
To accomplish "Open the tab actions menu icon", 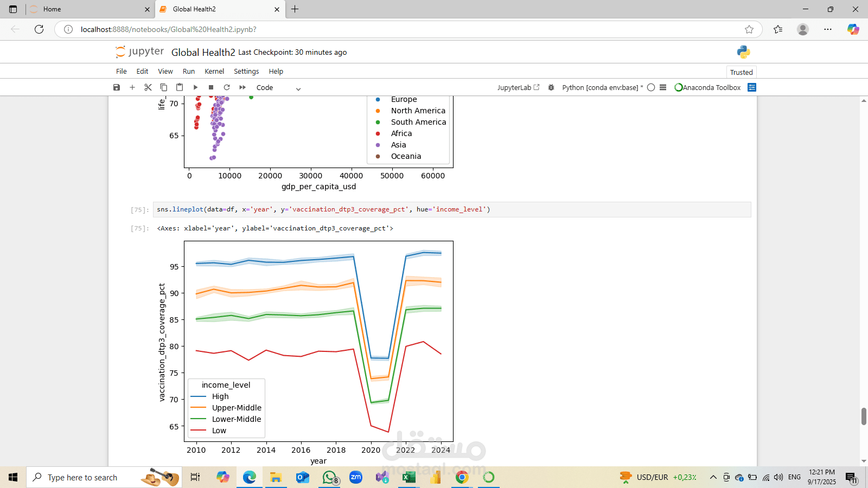I will click(x=13, y=9).
